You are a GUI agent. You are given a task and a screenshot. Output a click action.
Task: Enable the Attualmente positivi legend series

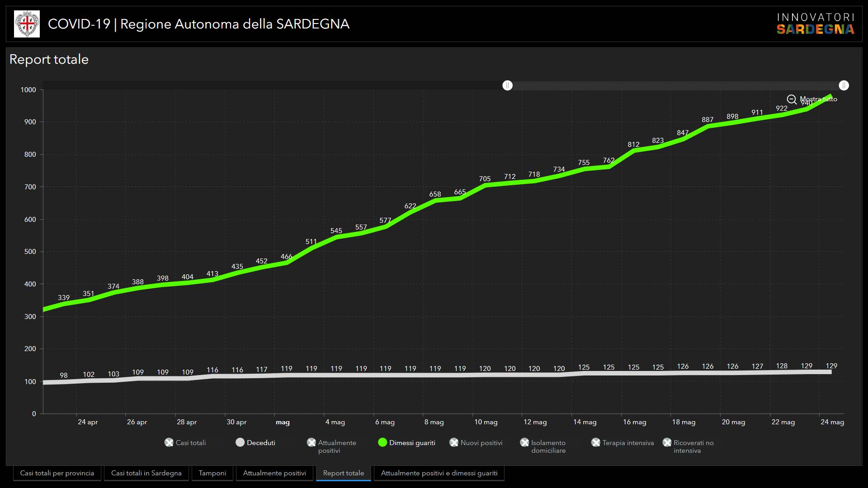(311, 442)
